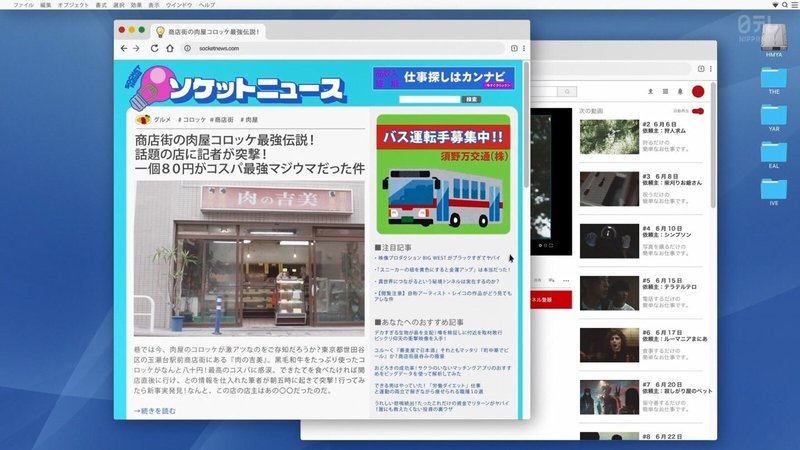Click the #コロッケ tag
The image size is (800, 450).
(192, 120)
